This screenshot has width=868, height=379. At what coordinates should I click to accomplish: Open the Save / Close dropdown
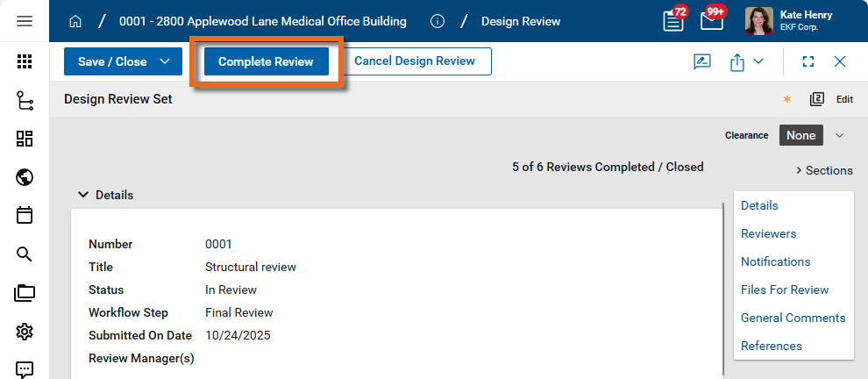[165, 61]
